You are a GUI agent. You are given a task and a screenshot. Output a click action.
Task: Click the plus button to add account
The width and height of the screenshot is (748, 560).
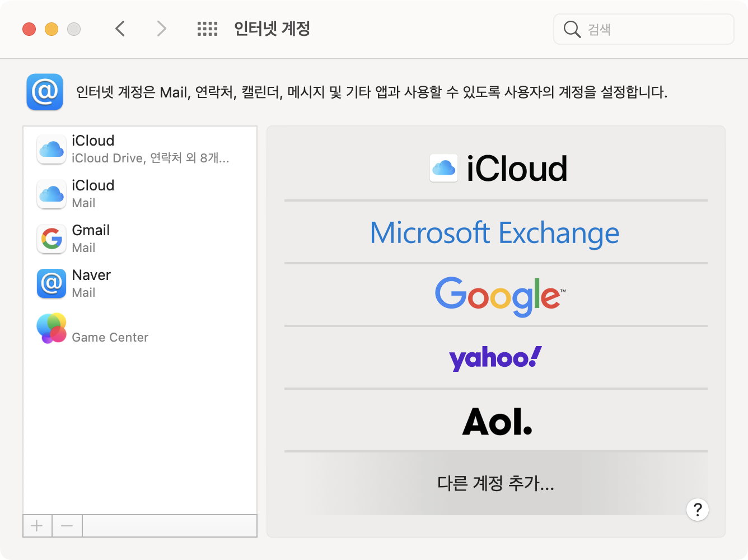tap(37, 526)
